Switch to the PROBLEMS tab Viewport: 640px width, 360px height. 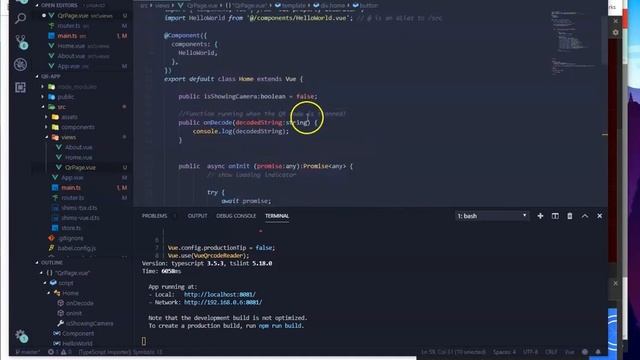pos(154,216)
